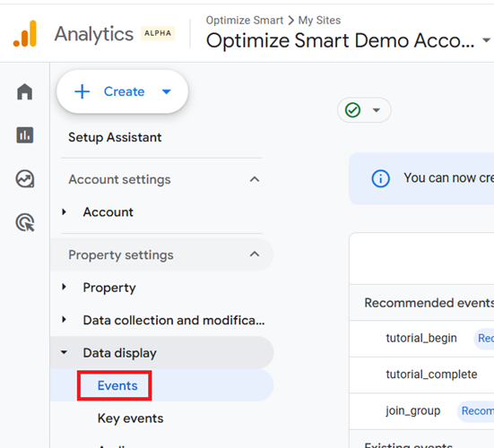Open the Account menu item
The image size is (494, 448).
(x=108, y=211)
